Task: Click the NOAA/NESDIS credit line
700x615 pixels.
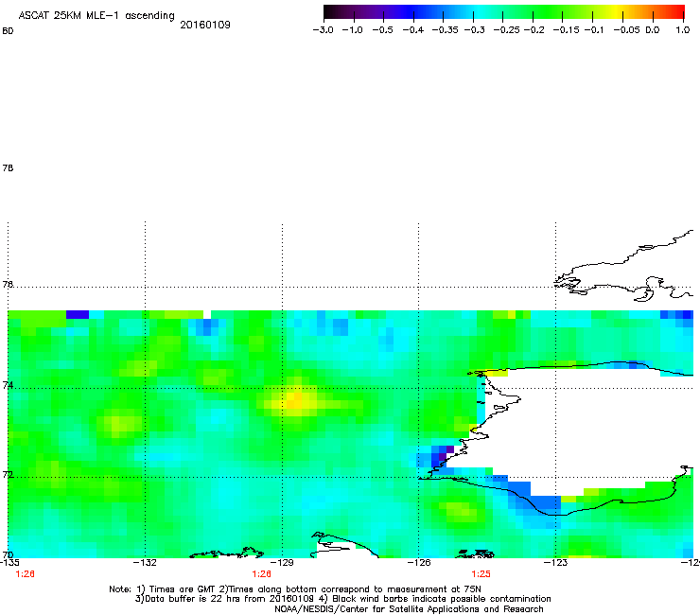Action: [409, 608]
